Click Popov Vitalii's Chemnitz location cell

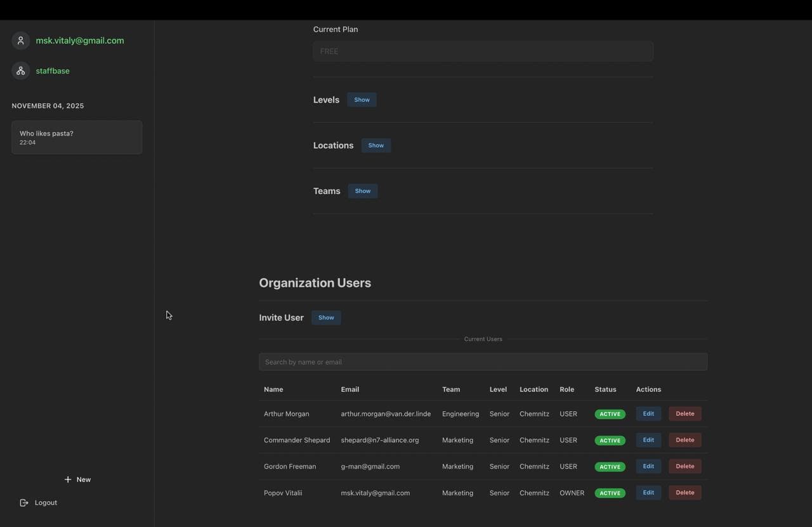534,493
